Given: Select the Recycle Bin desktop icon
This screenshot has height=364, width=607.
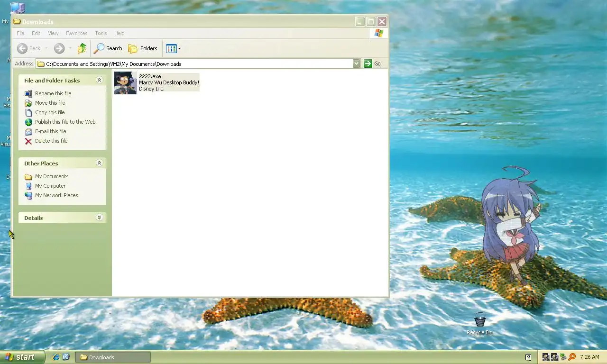Looking at the screenshot, I should pyautogui.click(x=479, y=323).
